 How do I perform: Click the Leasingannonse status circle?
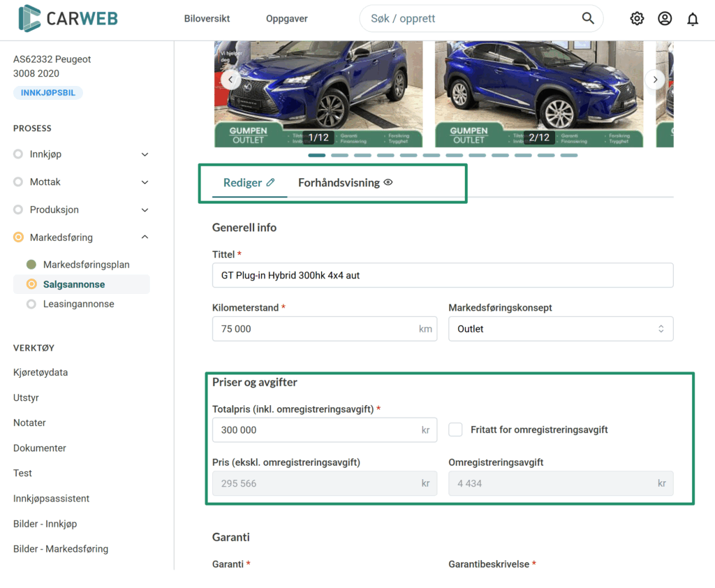pyautogui.click(x=31, y=304)
